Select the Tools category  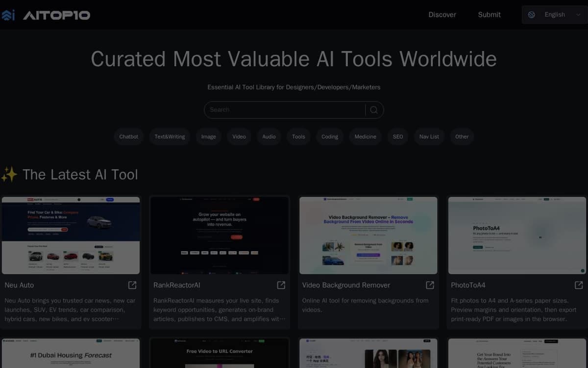point(298,137)
